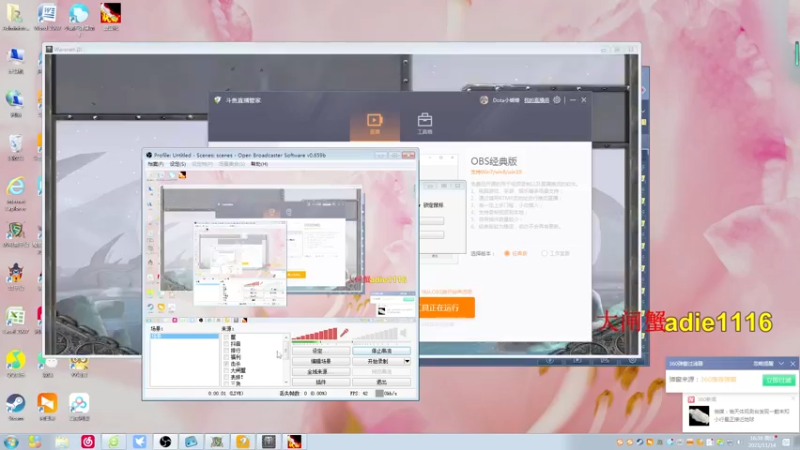
Task: Click the microphone icon in OBS
Action: pyautogui.click(x=344, y=333)
